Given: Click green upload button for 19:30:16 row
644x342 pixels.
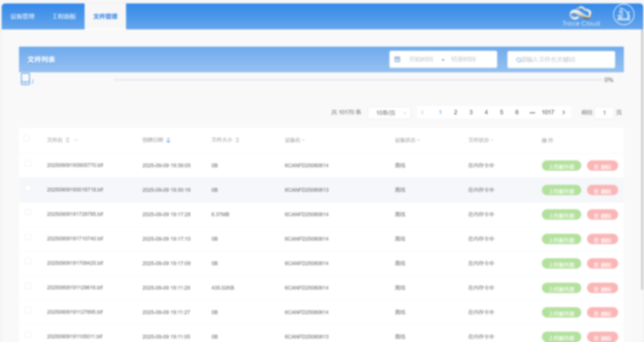Looking at the screenshot, I should pos(561,190).
